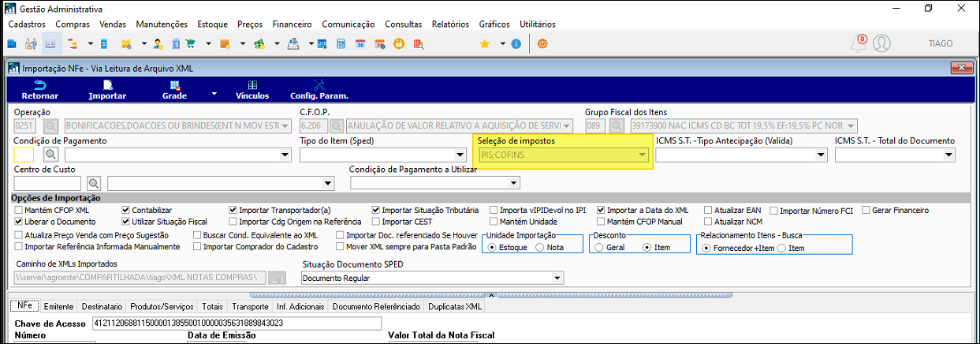The height and width of the screenshot is (344, 980).
Task: Click magnifier beside Condição de Pagamento
Action: [50, 155]
